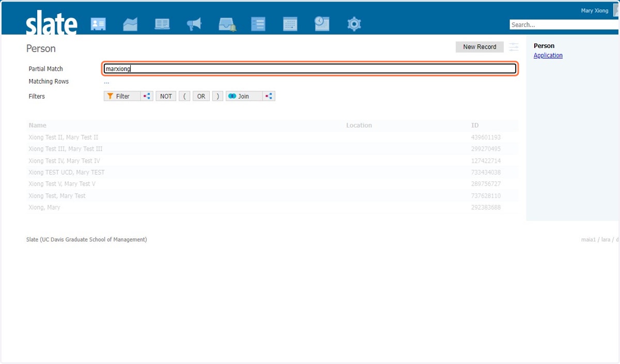Click the open parenthesis button
Image resolution: width=620 pixels, height=364 pixels.
click(184, 96)
